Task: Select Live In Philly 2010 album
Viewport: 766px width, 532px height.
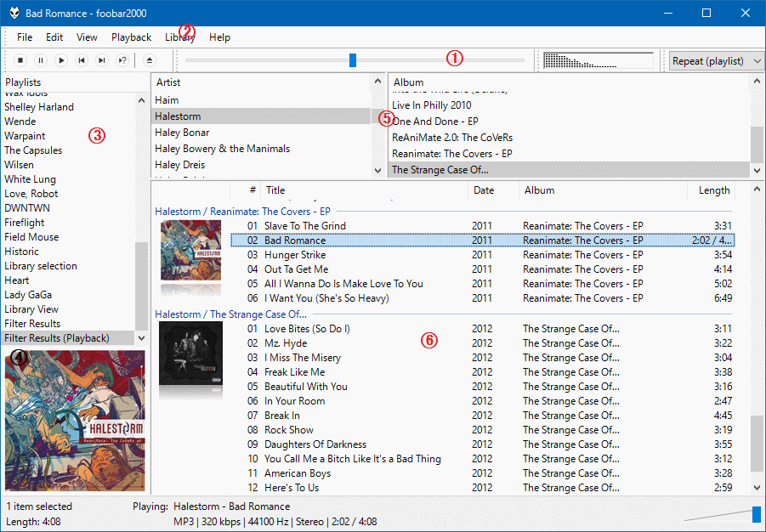Action: coord(569,105)
